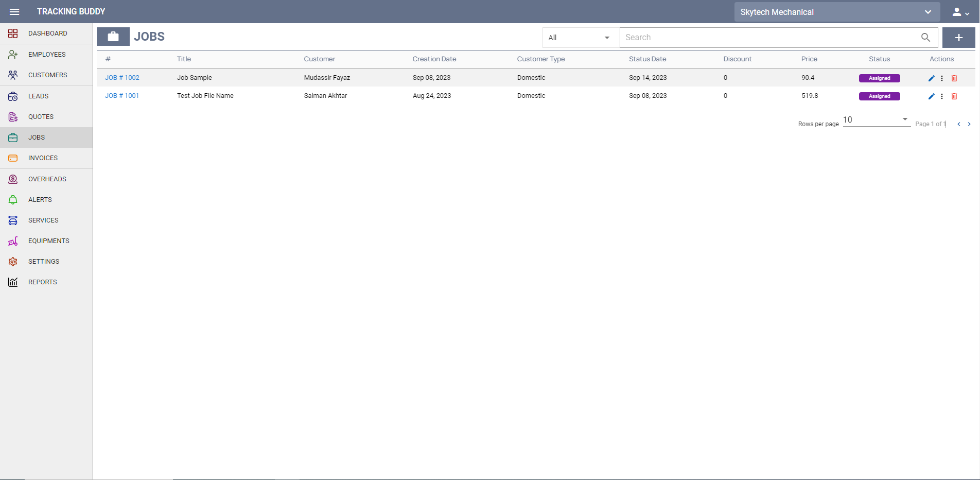Click the Salman Akhtar customer cell
The width and height of the screenshot is (980, 480).
point(325,96)
